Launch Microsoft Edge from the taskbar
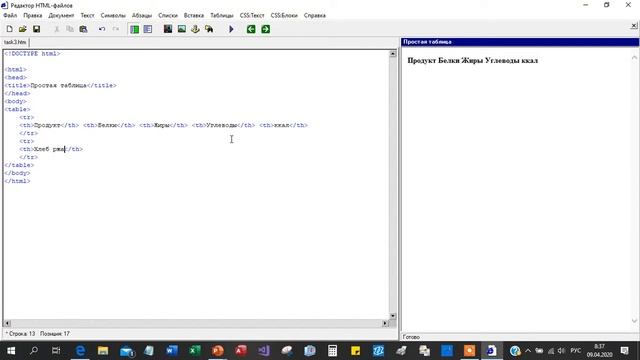Viewport: 640px width, 360px height. tap(80, 351)
